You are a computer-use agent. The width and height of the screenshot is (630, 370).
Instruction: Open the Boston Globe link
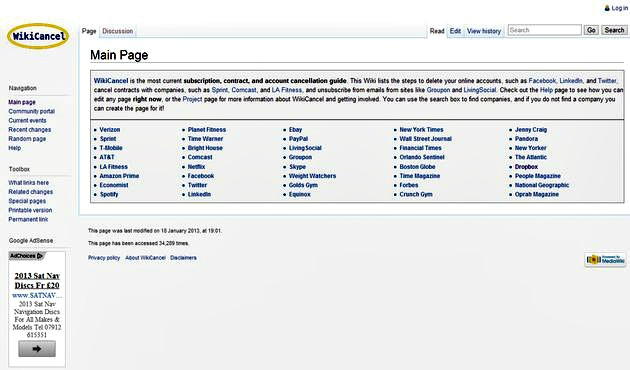417,167
